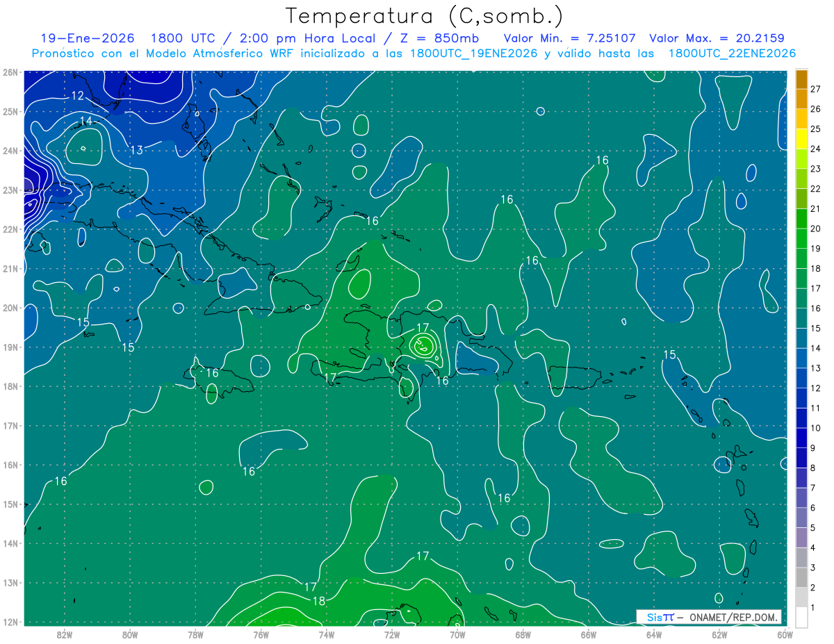This screenshot has width=834, height=644.
Task: Click the "66W" longitude axis label
Action: pos(588,634)
